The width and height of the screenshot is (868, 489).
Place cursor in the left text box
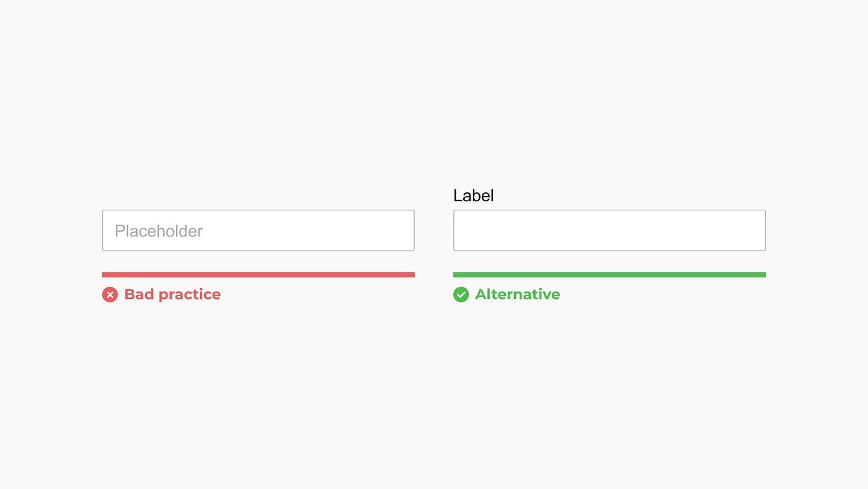coord(259,230)
